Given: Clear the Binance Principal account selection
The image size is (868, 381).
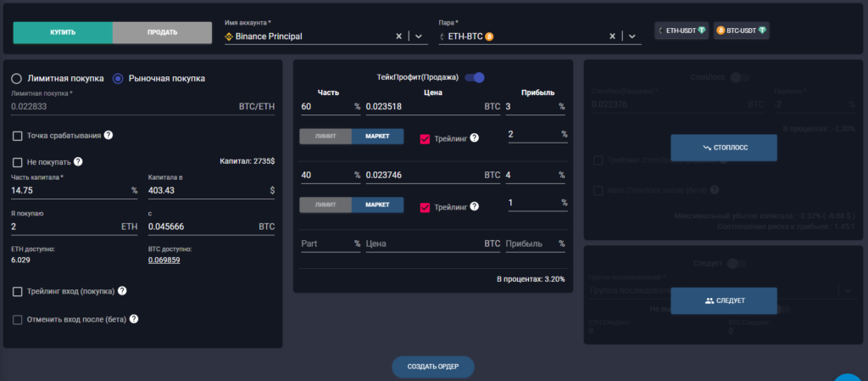Looking at the screenshot, I should coord(399,36).
